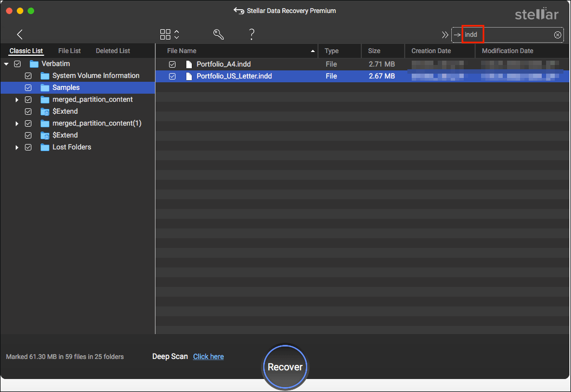Open help with the question mark icon
The width and height of the screenshot is (571, 392).
point(251,35)
